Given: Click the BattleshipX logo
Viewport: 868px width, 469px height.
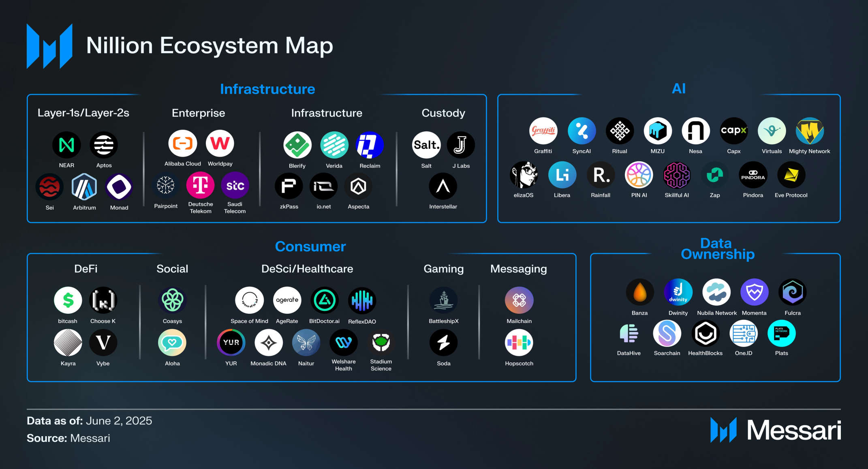Looking at the screenshot, I should click(444, 300).
